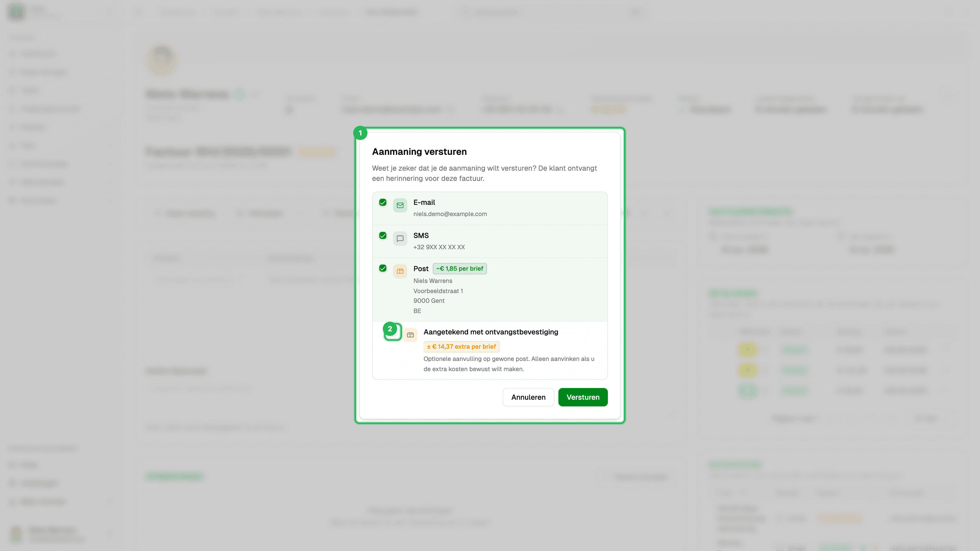Click the '~€ 1,85 per brief' badge

(x=460, y=268)
